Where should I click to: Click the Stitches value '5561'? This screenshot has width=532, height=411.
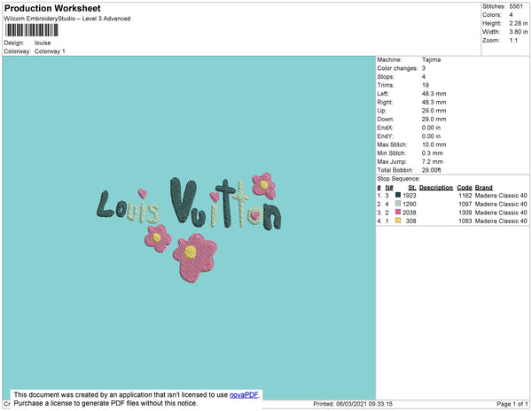click(x=516, y=6)
